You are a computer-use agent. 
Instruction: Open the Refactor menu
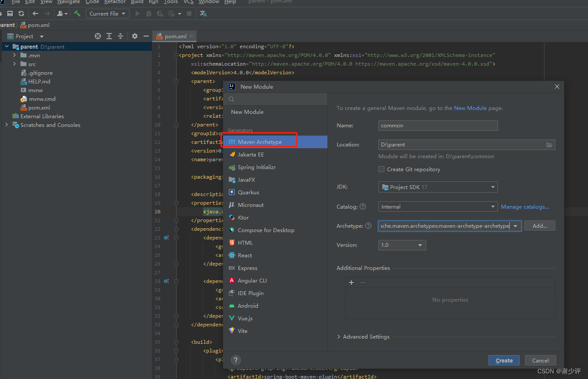[x=115, y=2]
